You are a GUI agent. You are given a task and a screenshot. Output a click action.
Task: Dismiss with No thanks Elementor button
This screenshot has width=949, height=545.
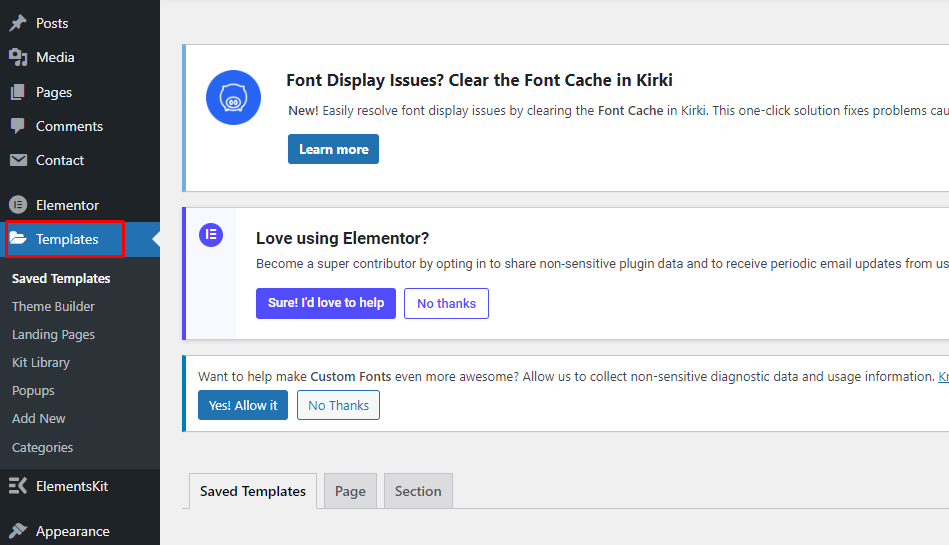447,303
